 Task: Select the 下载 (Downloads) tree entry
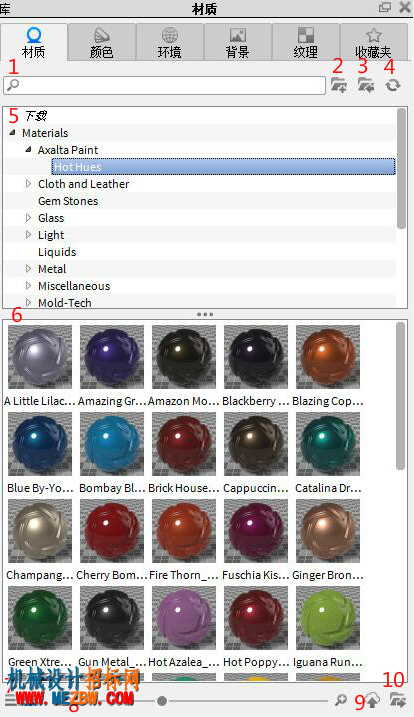pyautogui.click(x=36, y=116)
